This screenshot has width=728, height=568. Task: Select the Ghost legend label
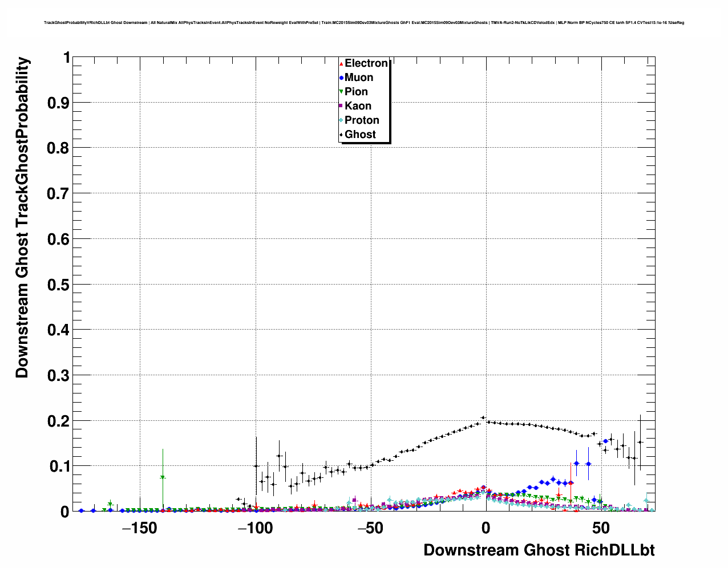click(x=360, y=135)
